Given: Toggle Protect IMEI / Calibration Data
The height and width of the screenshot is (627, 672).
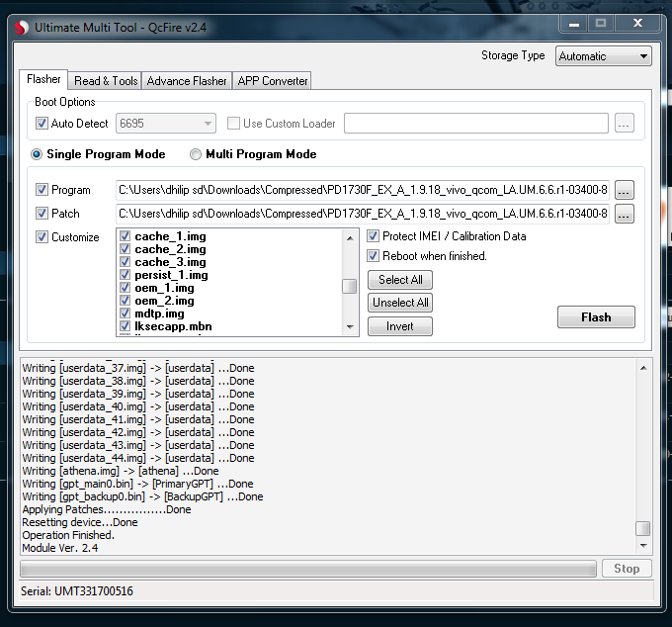Looking at the screenshot, I should [x=373, y=236].
